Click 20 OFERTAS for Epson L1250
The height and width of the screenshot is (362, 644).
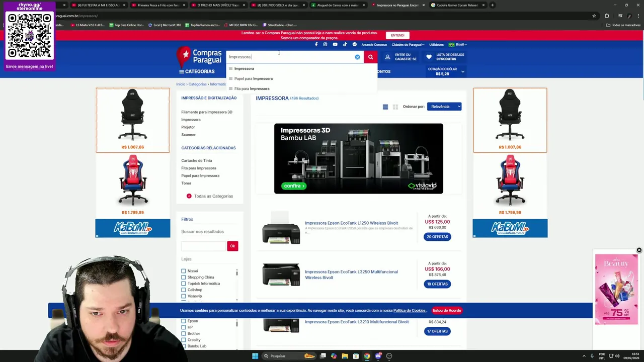(437, 237)
